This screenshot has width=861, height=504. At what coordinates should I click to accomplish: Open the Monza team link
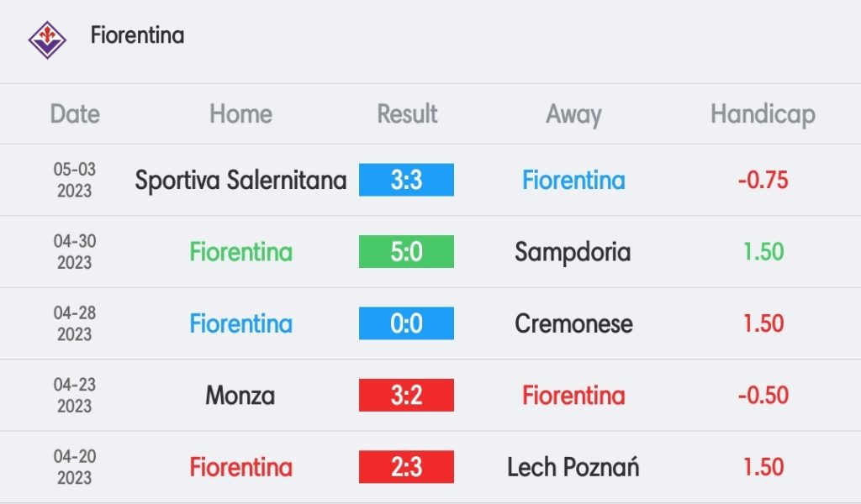click(240, 396)
